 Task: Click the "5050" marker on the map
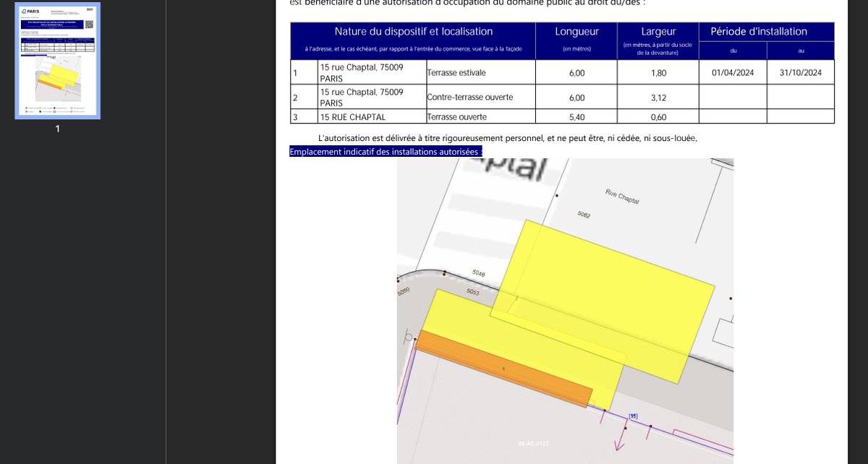[x=403, y=291]
